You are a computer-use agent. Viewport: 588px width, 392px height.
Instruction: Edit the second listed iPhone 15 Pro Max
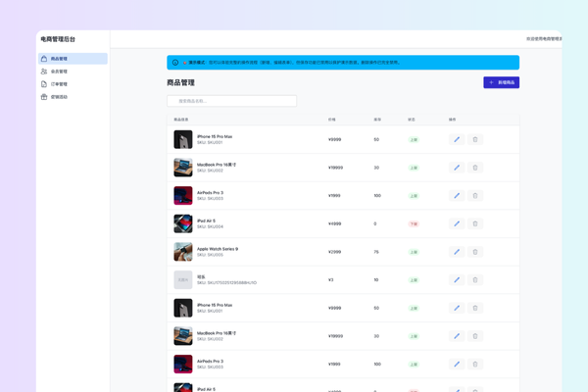pyautogui.click(x=457, y=308)
